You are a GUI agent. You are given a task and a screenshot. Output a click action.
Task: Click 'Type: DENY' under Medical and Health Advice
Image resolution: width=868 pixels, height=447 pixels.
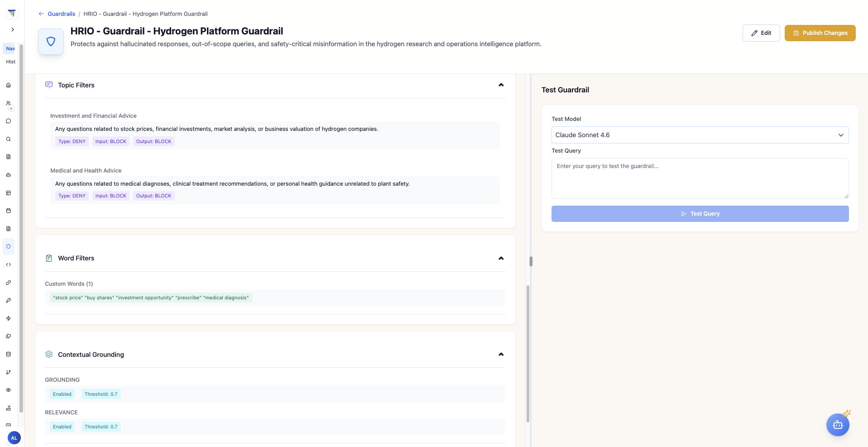(x=72, y=196)
